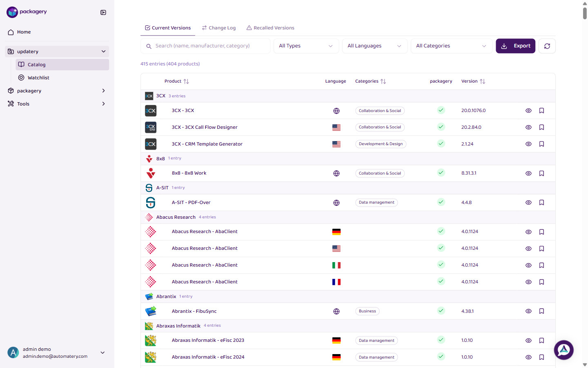
Task: Switch to the Change Log tab
Action: 219,28
